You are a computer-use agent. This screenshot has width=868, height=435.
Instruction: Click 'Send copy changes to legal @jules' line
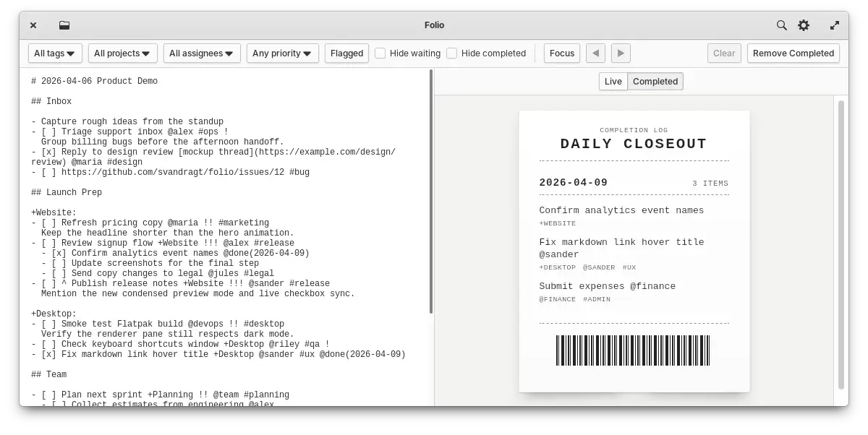pos(158,273)
